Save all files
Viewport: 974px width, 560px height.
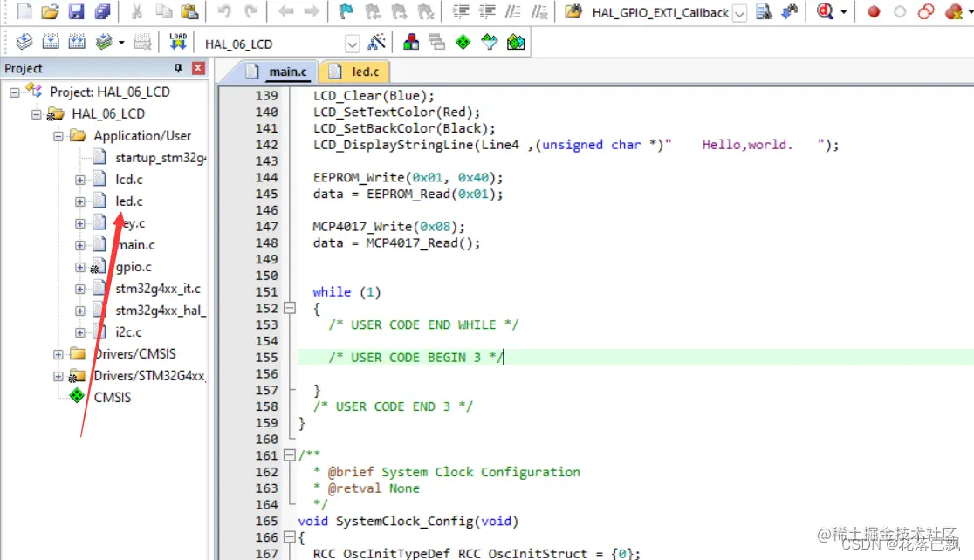pos(102,12)
